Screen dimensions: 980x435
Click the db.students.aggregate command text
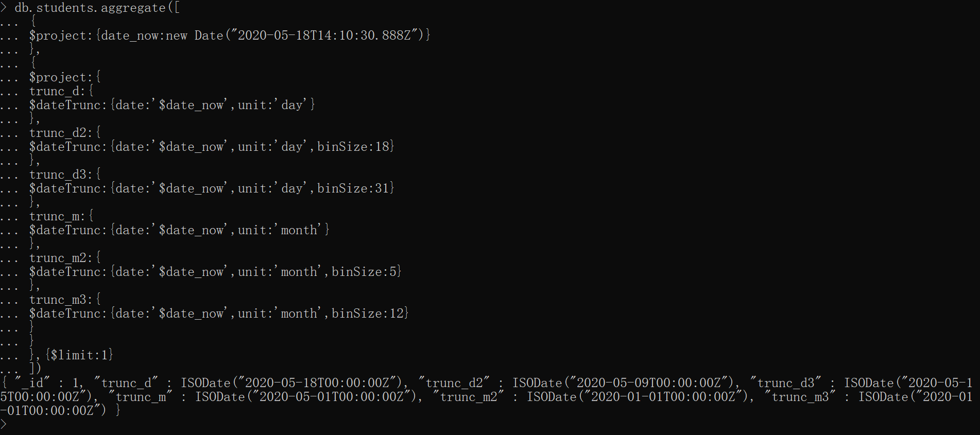[x=90, y=8]
